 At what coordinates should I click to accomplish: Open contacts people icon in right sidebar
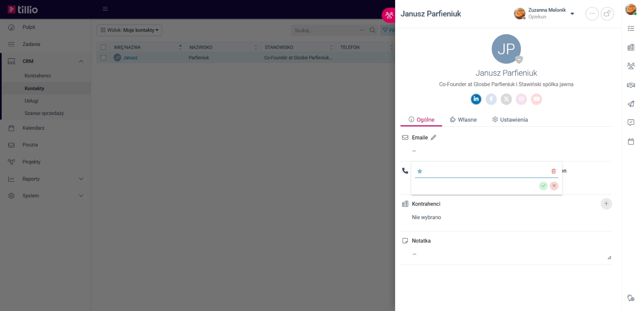point(631,66)
